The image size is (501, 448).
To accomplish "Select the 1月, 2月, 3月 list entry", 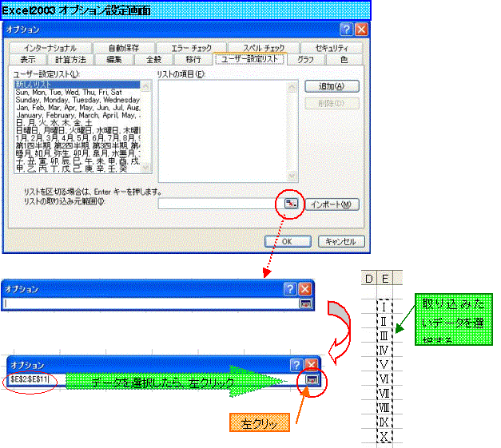I will 78,138.
